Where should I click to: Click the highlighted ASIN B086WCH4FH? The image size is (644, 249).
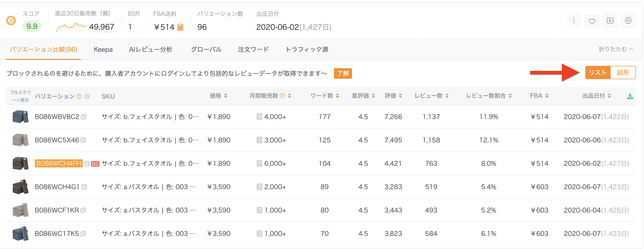[x=59, y=164]
